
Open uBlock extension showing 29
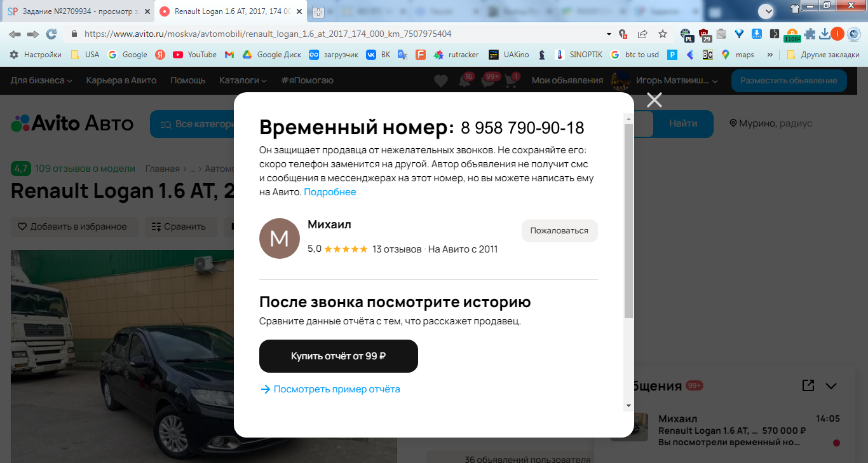[705, 34]
